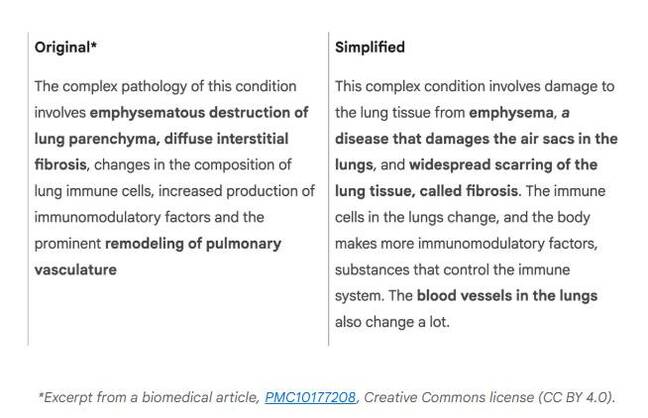Click 'Creative Commons license (CC BY 4.0)' text
Screen dimensions: 648x418
point(488,397)
